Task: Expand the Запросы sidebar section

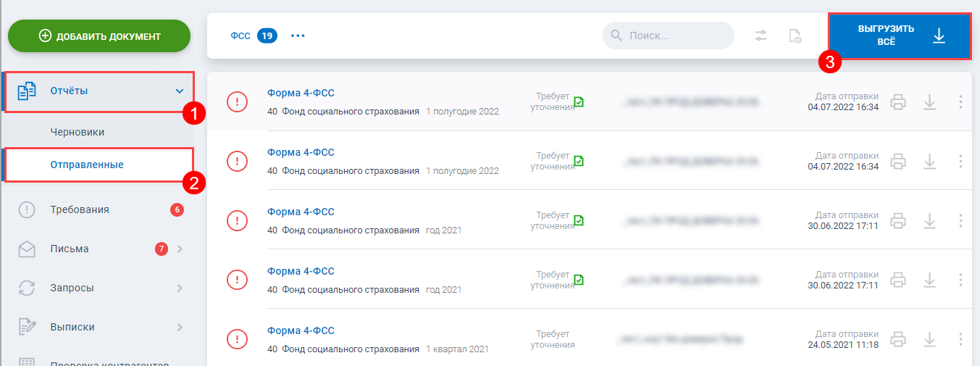Action: click(180, 288)
